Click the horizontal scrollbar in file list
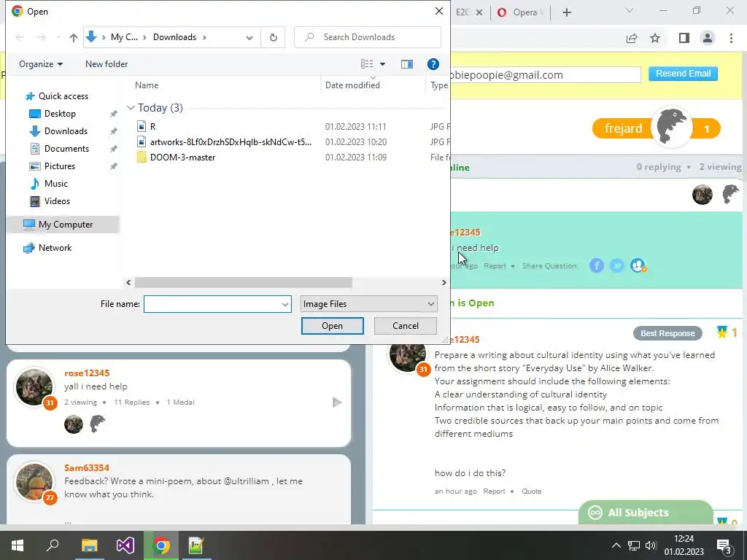This screenshot has height=560, width=747. tap(244, 282)
